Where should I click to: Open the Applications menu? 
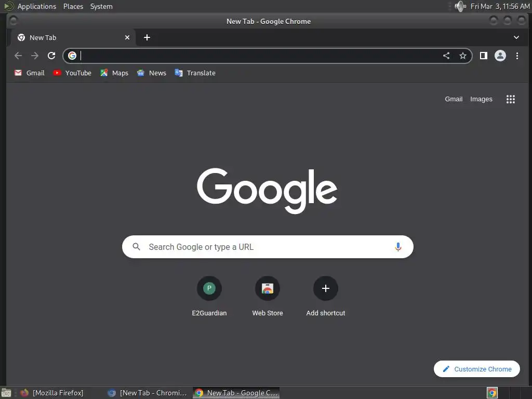37,6
